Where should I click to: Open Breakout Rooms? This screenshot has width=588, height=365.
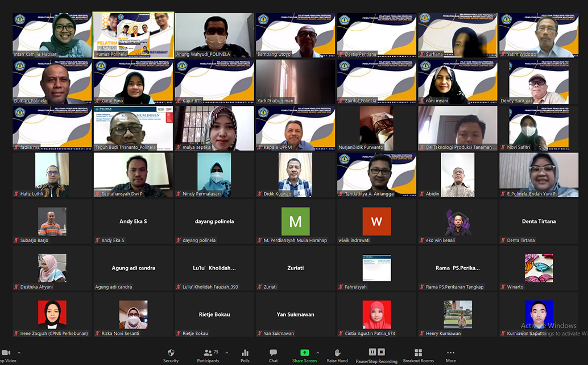click(418, 353)
